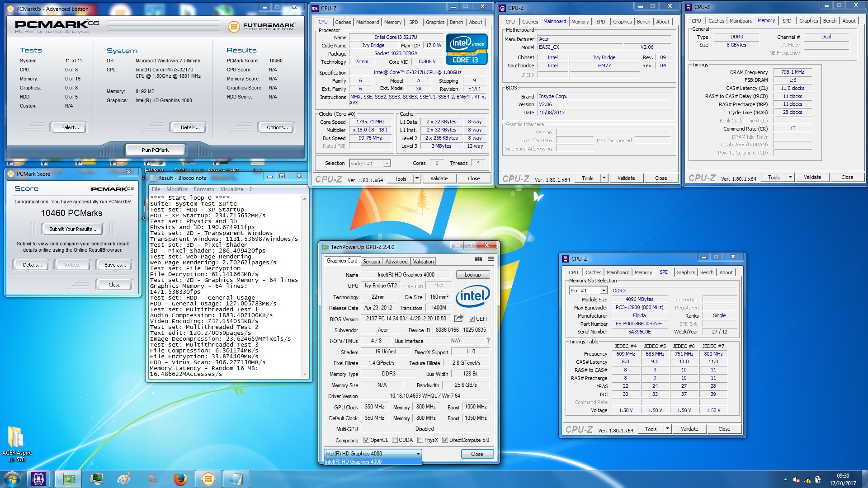Toggle the PhysX checkbox
The height and width of the screenshot is (488, 868).
click(420, 440)
